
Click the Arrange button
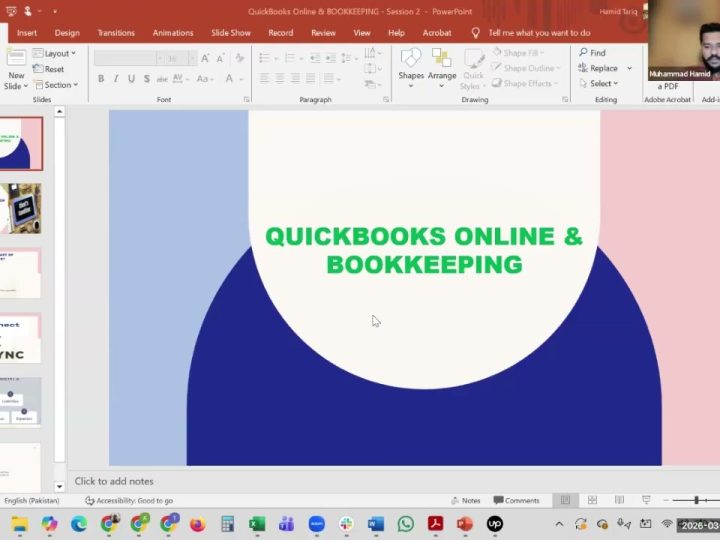click(442, 65)
